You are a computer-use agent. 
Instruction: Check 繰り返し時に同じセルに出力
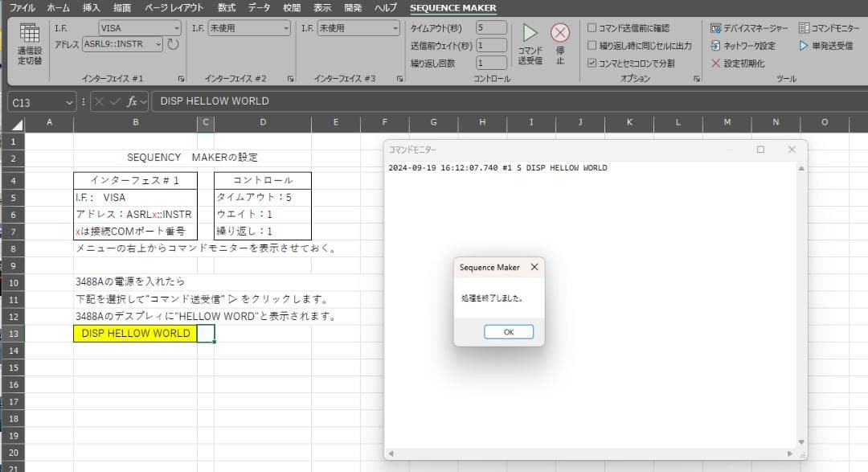click(591, 44)
